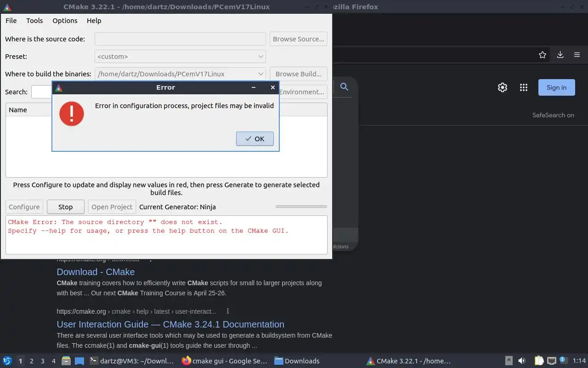Focus the source code path field
Screen dimensions: 588x368
[x=180, y=39]
